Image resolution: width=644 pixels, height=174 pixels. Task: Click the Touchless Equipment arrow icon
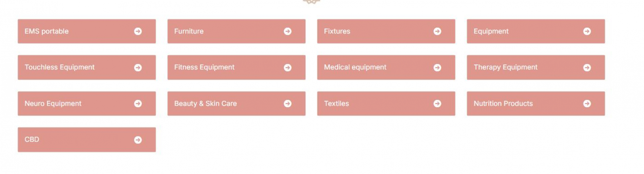138,68
